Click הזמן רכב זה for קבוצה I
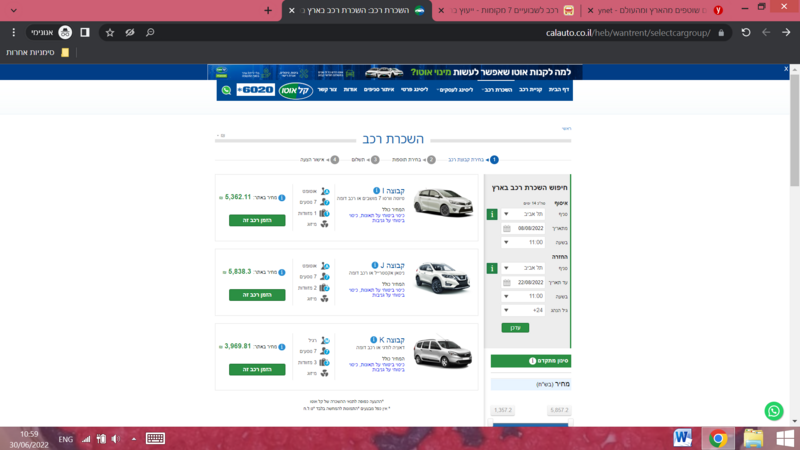 (x=257, y=220)
